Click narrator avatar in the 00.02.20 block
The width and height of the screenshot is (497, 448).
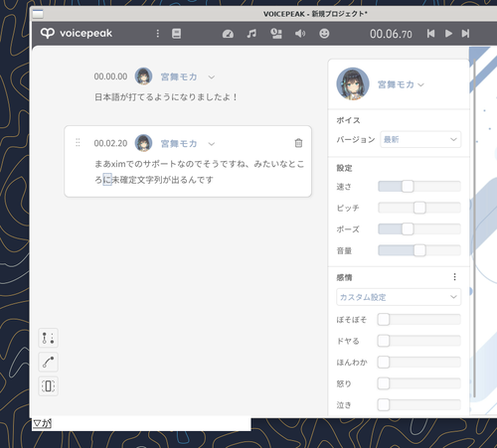pyautogui.click(x=143, y=143)
